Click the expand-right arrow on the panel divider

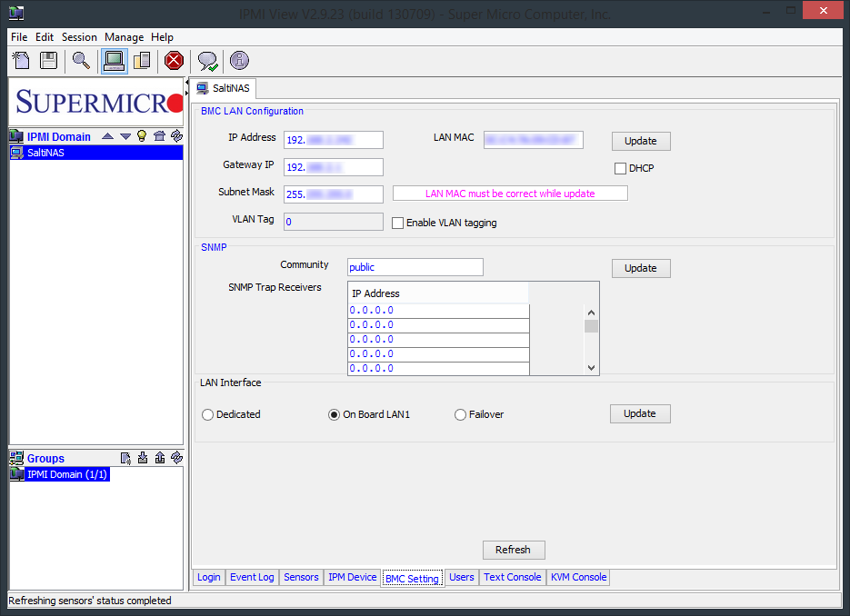pyautogui.click(x=187, y=93)
